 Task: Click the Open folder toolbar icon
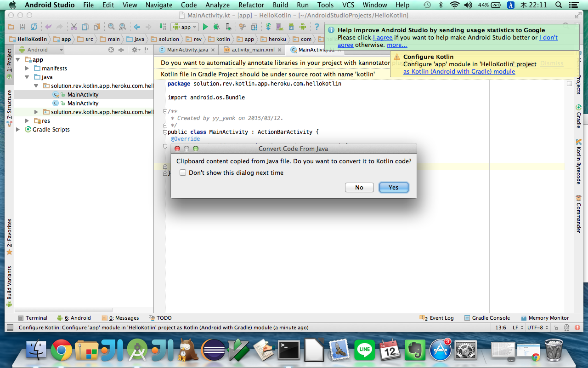[x=11, y=27]
